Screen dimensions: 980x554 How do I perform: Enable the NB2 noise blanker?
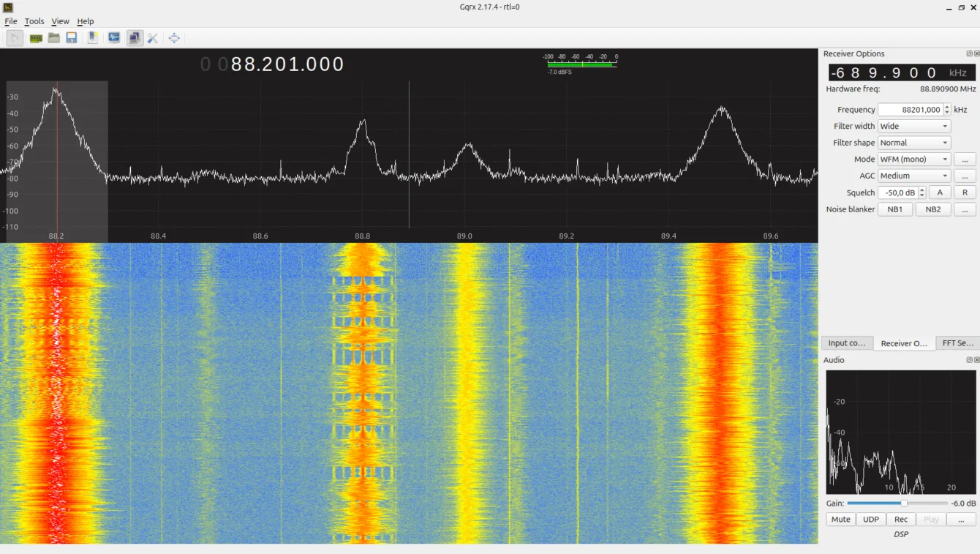click(933, 209)
